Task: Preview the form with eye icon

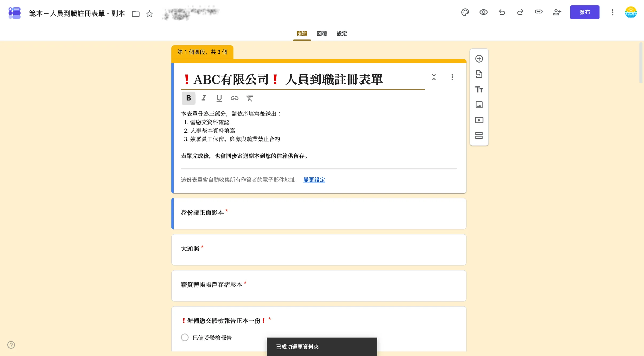Action: 484,12
